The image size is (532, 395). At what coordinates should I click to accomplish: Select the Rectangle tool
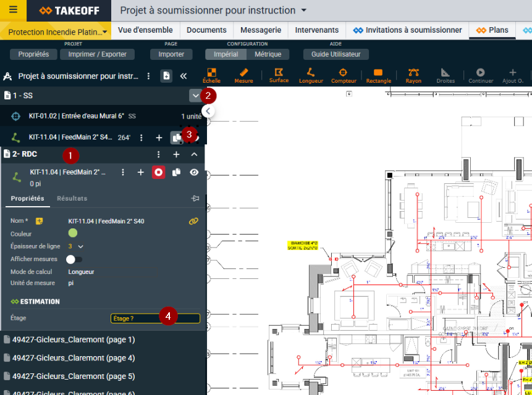[x=378, y=75]
